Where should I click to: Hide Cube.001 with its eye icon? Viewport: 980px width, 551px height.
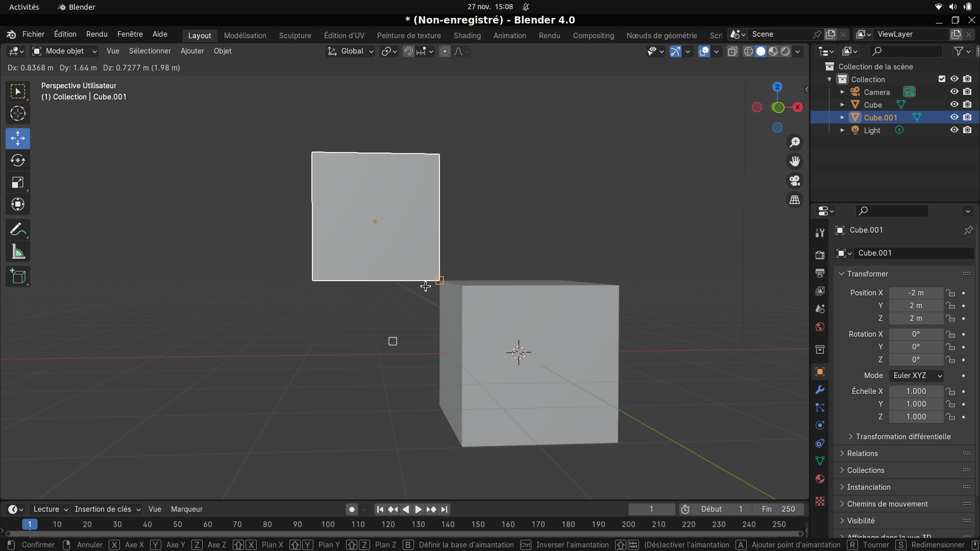coord(954,117)
